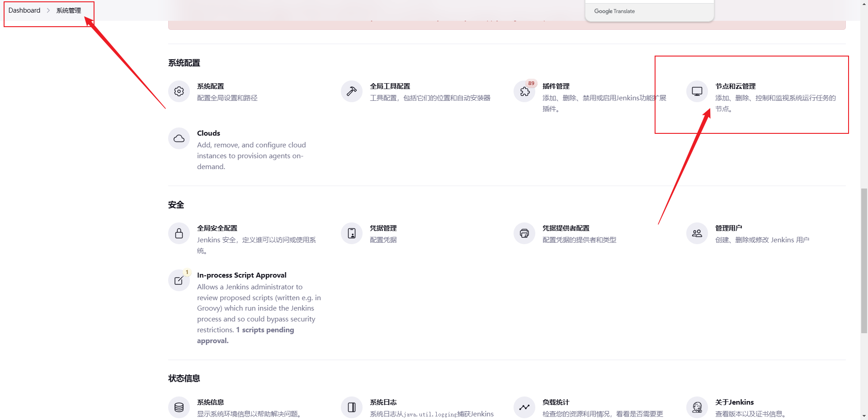
Task: Click the 系统管理 breadcrumb item
Action: 69,10
